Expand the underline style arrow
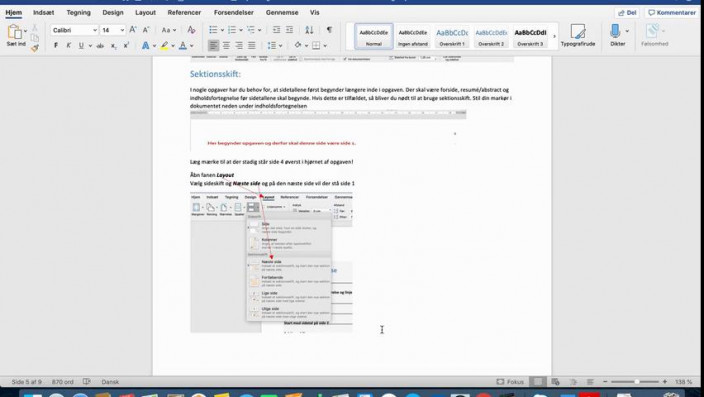Screen dimensions: 704x397 coord(90,46)
